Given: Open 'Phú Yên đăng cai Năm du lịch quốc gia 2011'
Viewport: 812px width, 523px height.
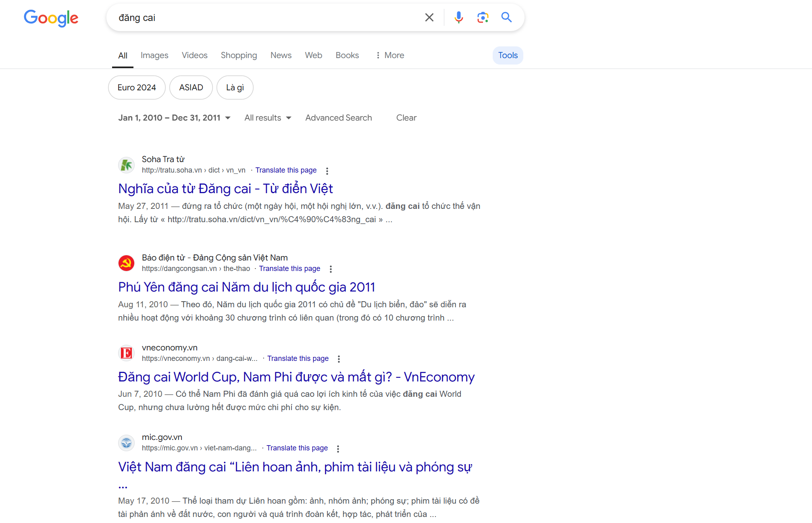Looking at the screenshot, I should tap(247, 287).
